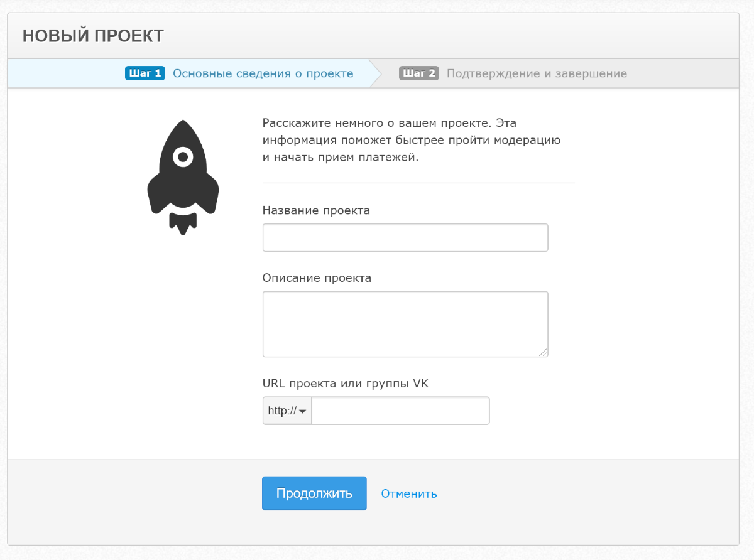754x560 pixels.
Task: Click the rocket icon
Action: coord(183,178)
